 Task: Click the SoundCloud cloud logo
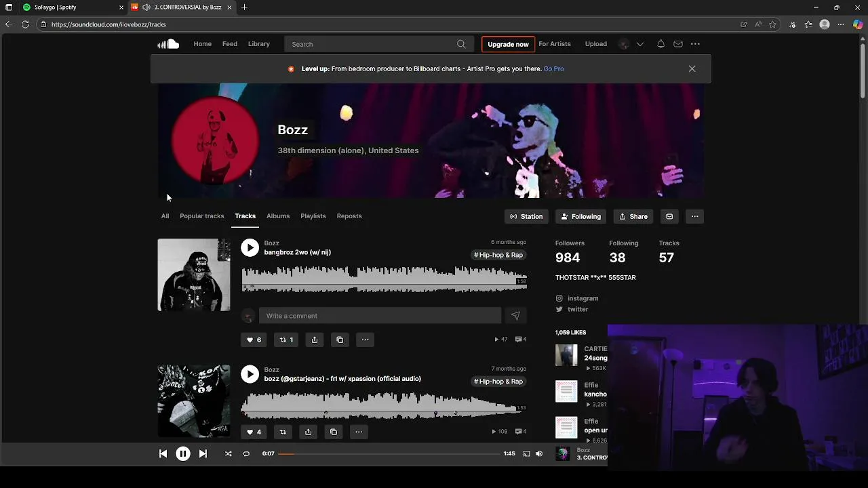pos(168,44)
